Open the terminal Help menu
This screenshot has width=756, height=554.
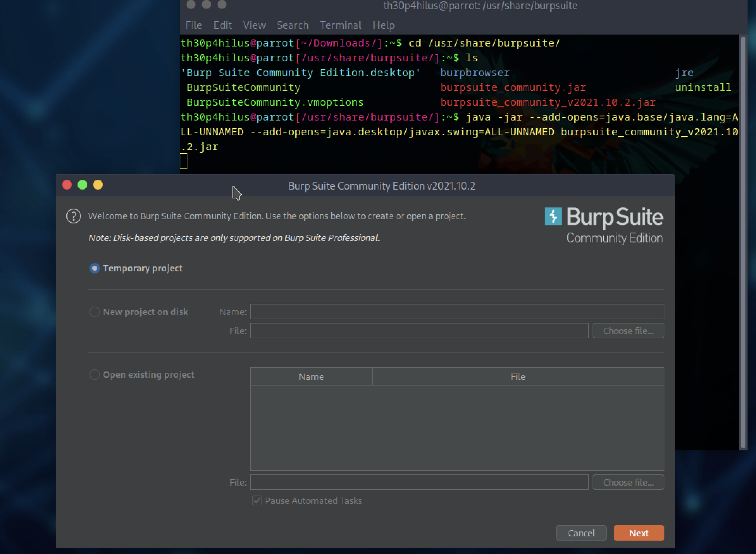383,25
